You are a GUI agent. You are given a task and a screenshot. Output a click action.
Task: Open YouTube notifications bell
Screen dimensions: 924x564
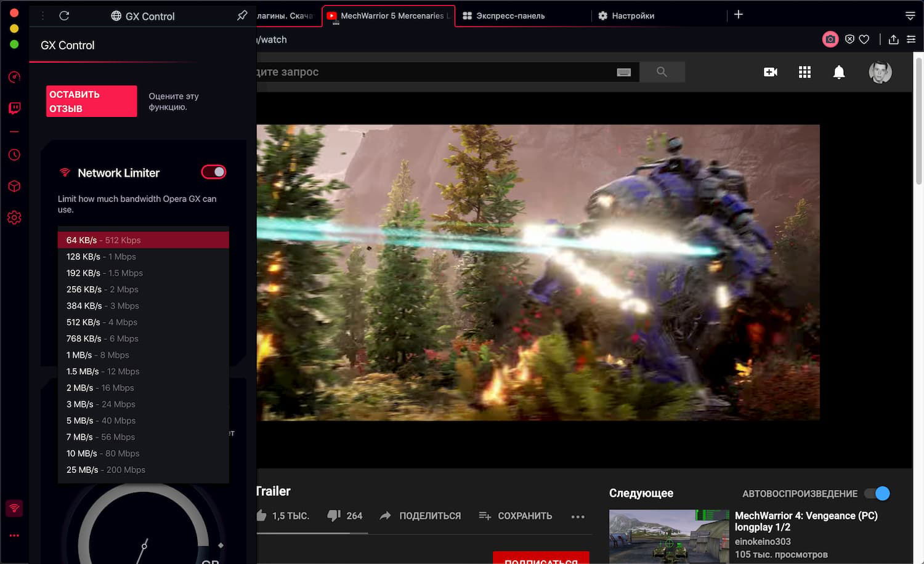tap(839, 73)
